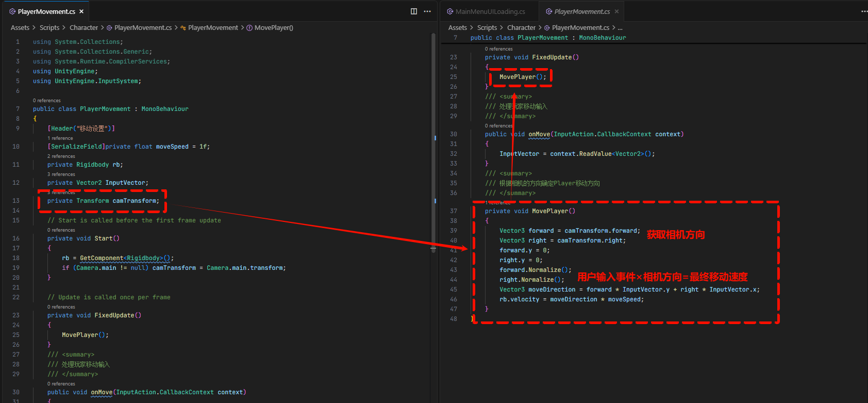Open the Assets breadcrumb in right editor
Image resolution: width=868 pixels, height=403 pixels.
458,28
